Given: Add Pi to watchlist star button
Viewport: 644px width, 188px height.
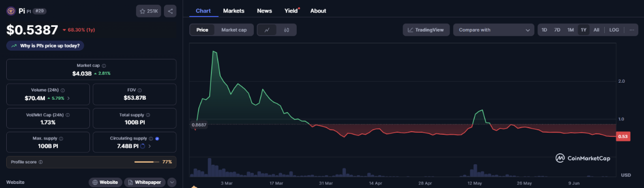Looking at the screenshot, I should click(148, 11).
